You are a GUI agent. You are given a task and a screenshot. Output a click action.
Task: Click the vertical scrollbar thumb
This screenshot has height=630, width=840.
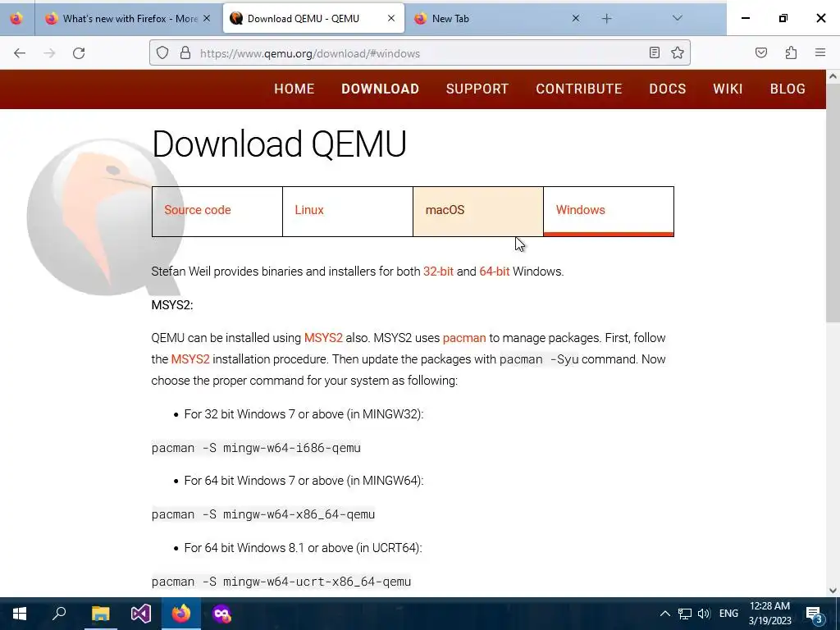(x=833, y=203)
